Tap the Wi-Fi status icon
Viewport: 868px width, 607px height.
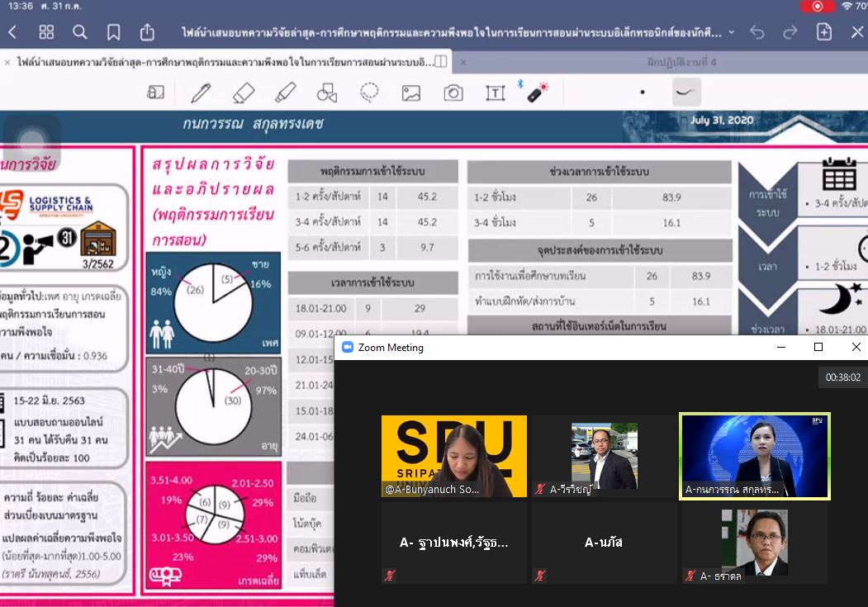coord(847,6)
